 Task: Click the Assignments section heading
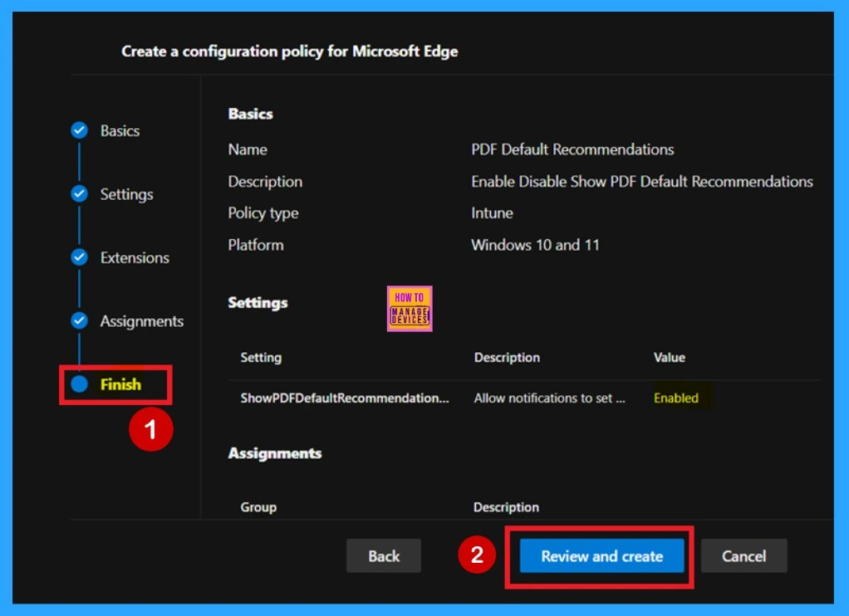tap(274, 453)
